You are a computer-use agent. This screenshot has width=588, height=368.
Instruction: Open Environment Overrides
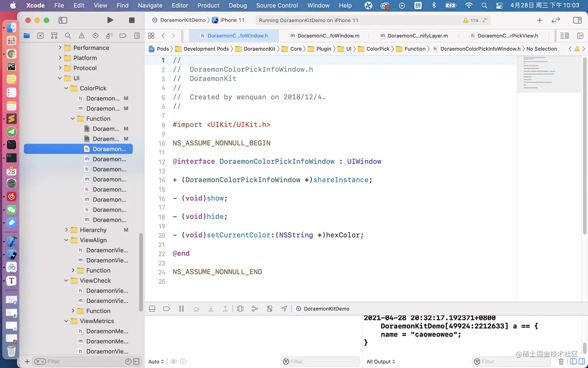pos(269,309)
